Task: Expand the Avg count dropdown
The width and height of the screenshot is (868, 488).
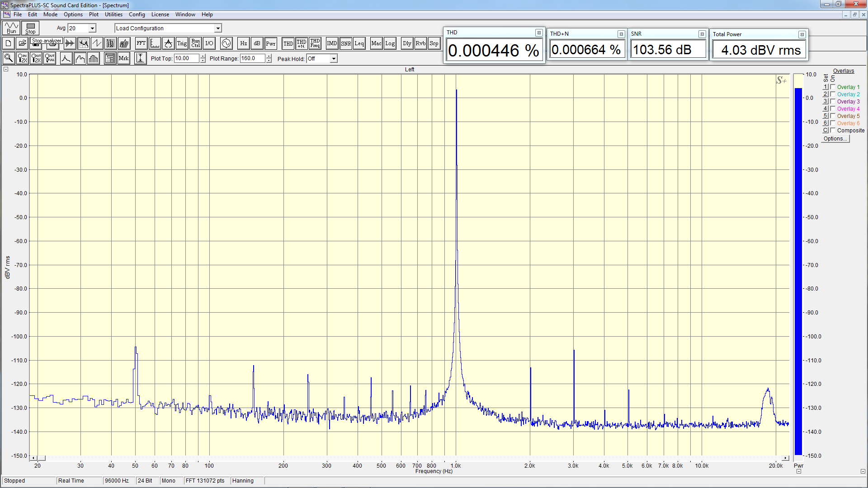Action: click(92, 28)
